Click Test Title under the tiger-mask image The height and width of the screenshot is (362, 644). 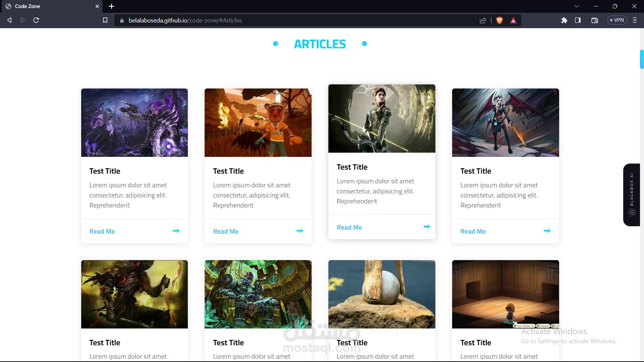pyautogui.click(x=228, y=171)
